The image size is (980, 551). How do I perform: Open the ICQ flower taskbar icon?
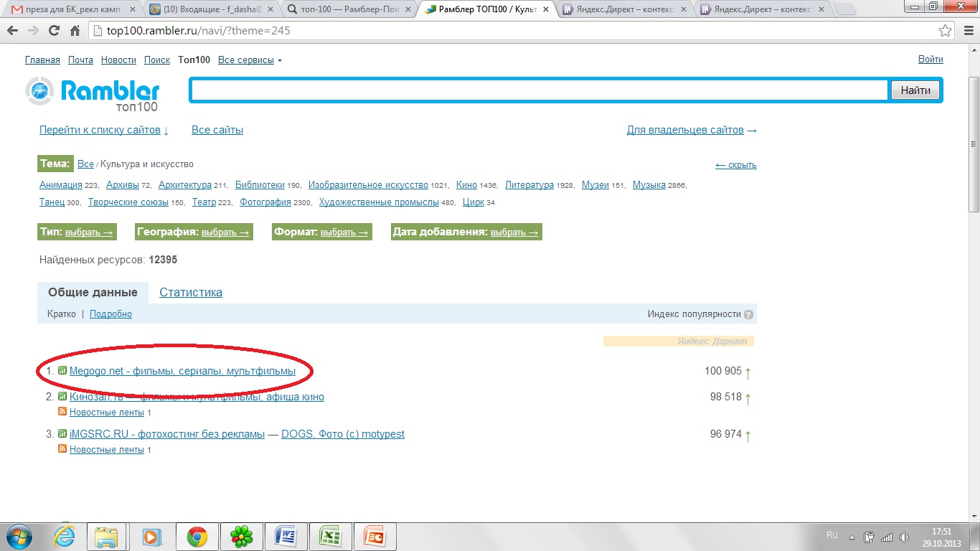click(x=242, y=537)
